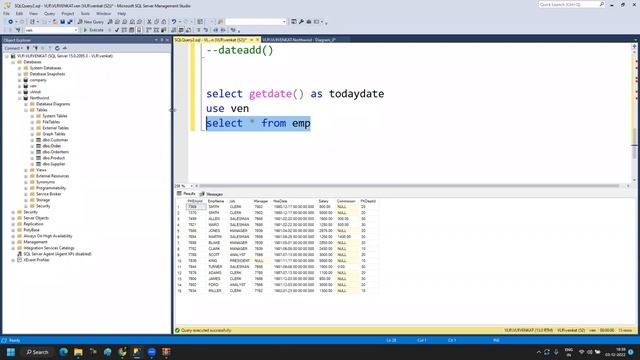The height and width of the screenshot is (360, 640).
Task: Open the Query menu
Action: point(49,13)
